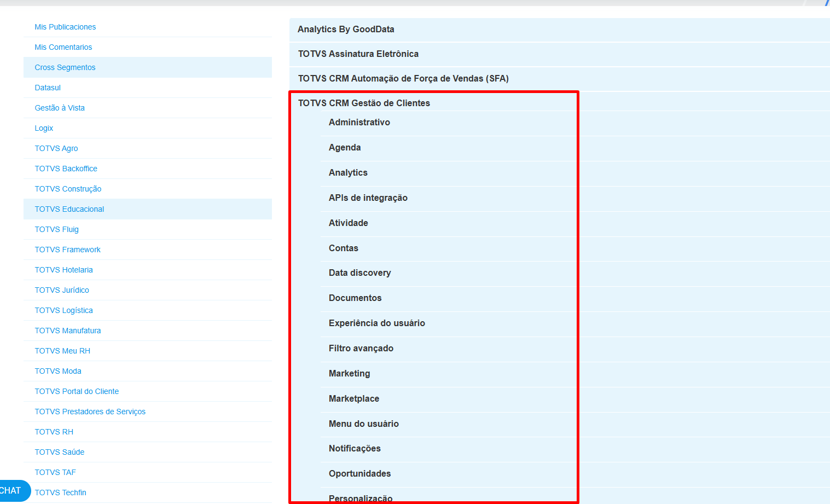Screen dimensions: 830x504
Task: Open the TOTVS Hotelaria link
Action: coord(64,270)
